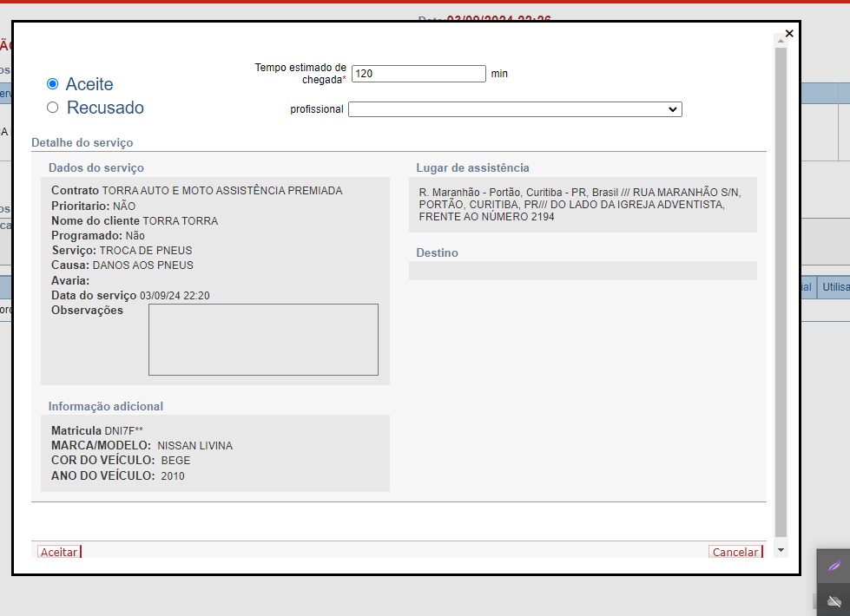The image size is (850, 616).
Task: Click the vehicle color value BEGE
Action: [x=175, y=461]
